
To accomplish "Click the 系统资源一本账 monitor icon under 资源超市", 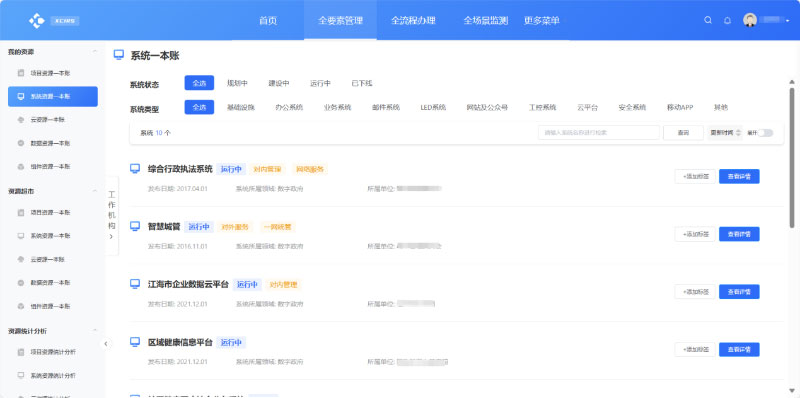I will coord(21,236).
